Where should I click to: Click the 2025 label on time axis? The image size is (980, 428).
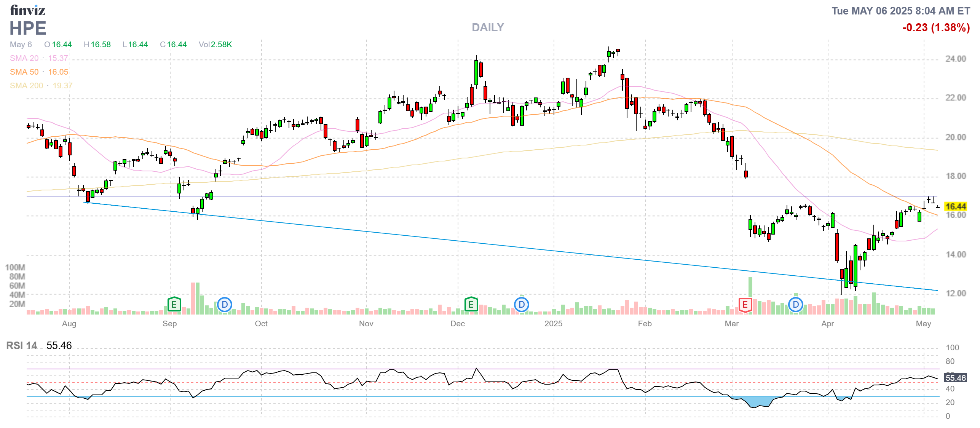(x=553, y=324)
